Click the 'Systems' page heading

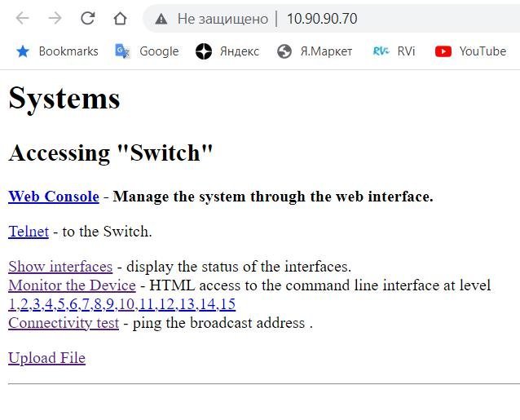(x=64, y=99)
